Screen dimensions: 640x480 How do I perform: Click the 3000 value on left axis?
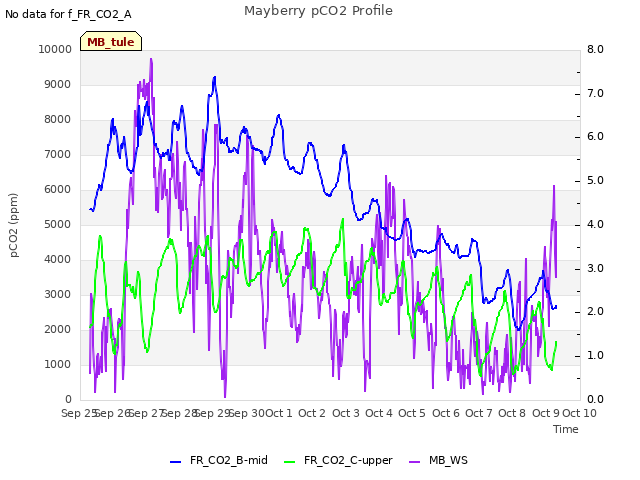tap(58, 294)
